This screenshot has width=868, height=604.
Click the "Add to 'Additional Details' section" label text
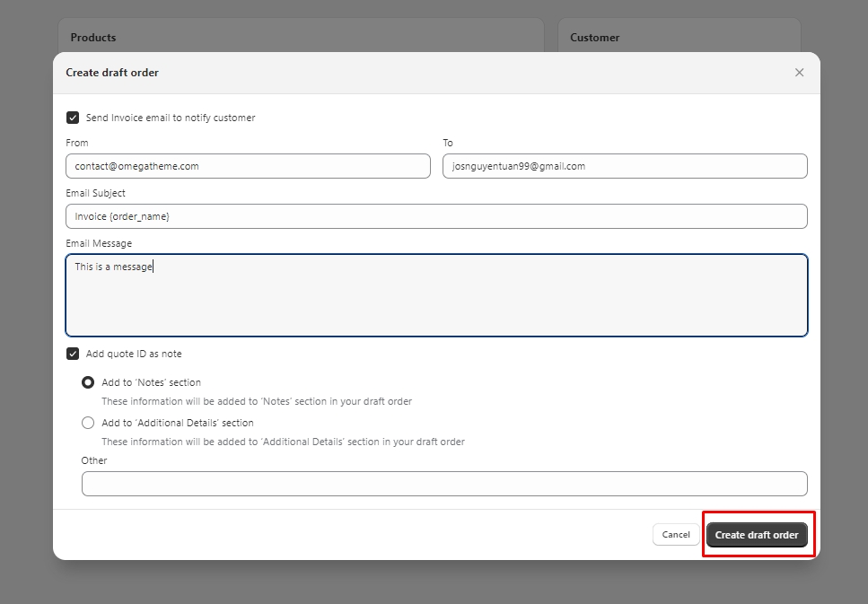coord(178,423)
